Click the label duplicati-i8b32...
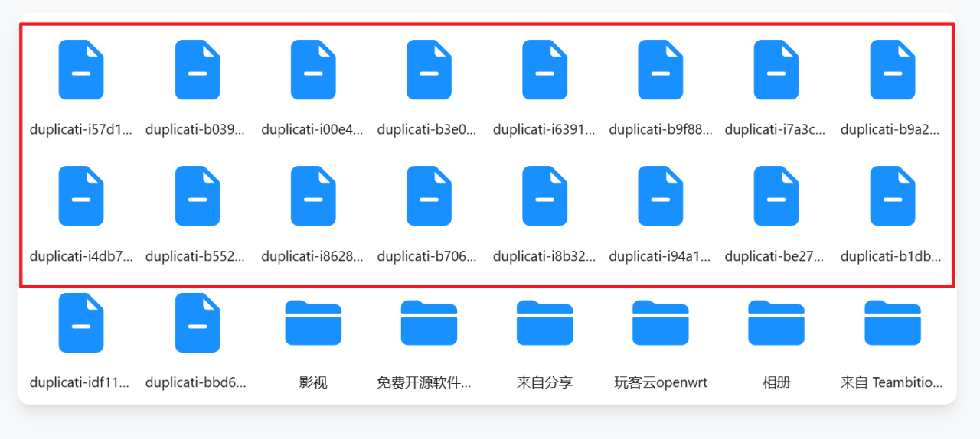Image resolution: width=980 pixels, height=439 pixels. [545, 256]
